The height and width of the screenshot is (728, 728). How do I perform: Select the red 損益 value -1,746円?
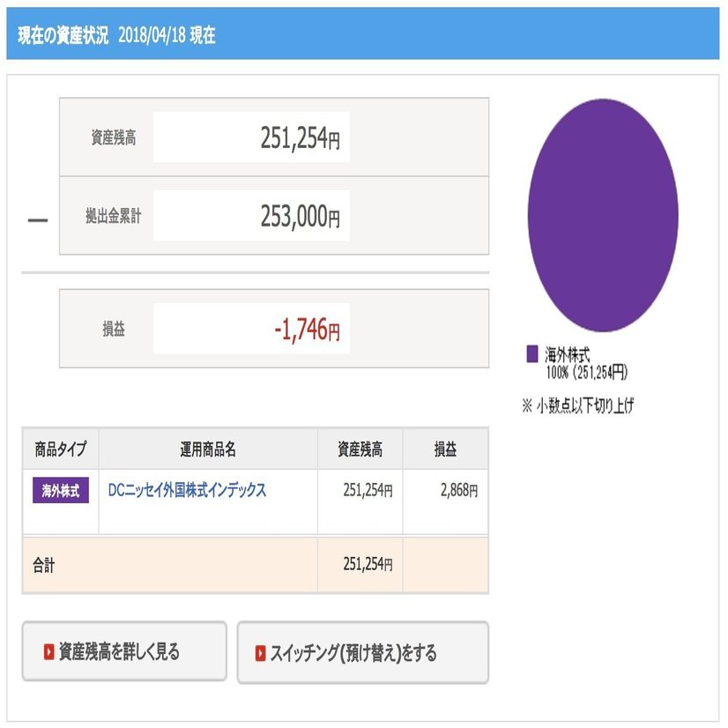point(307,329)
